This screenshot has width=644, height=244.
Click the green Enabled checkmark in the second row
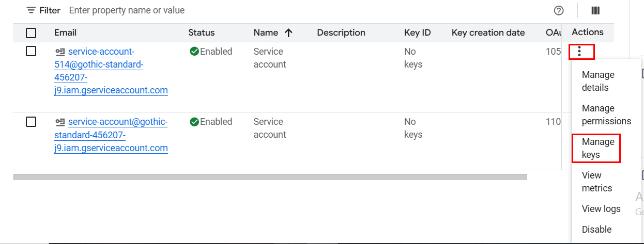click(194, 122)
